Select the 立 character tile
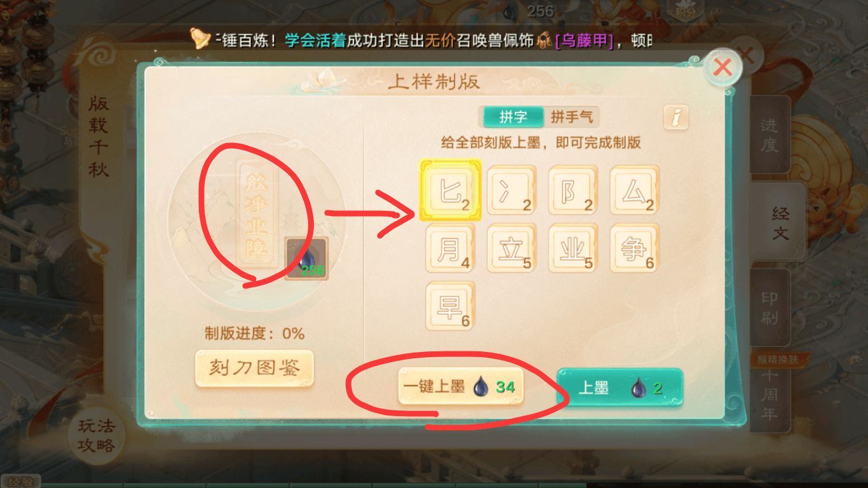Screen dimensions: 868x488 point(512,248)
